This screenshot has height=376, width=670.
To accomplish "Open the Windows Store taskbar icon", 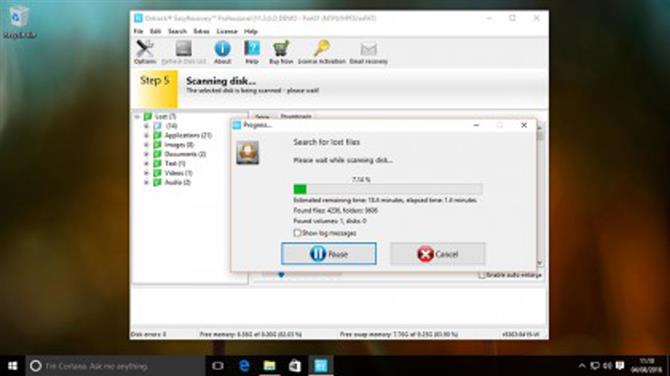I will pos(295,366).
